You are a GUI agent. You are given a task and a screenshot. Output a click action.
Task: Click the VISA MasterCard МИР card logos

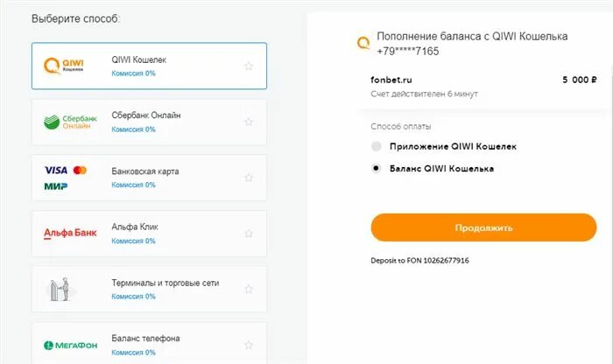tap(66, 178)
